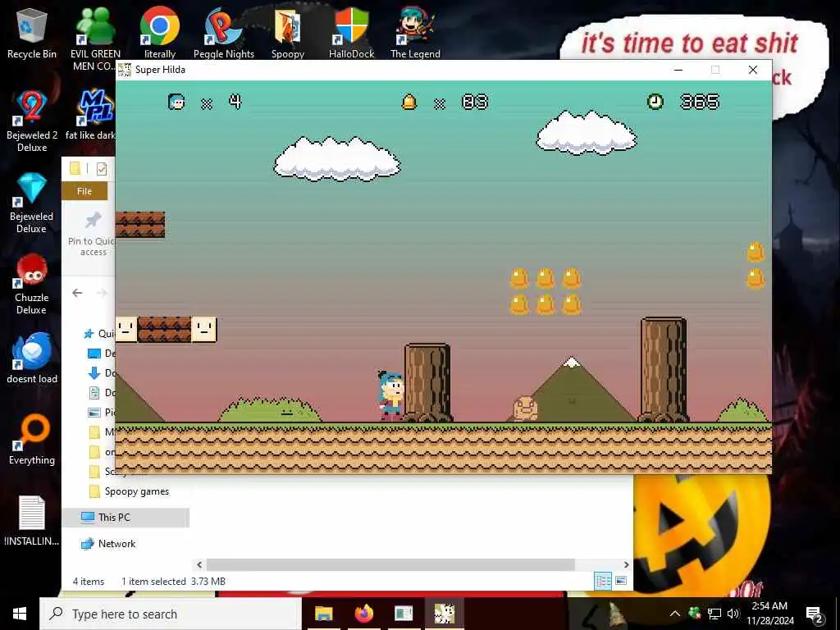This screenshot has height=630, width=840.
Task: Click the Explorer title bar folder icon
Action: [x=75, y=169]
